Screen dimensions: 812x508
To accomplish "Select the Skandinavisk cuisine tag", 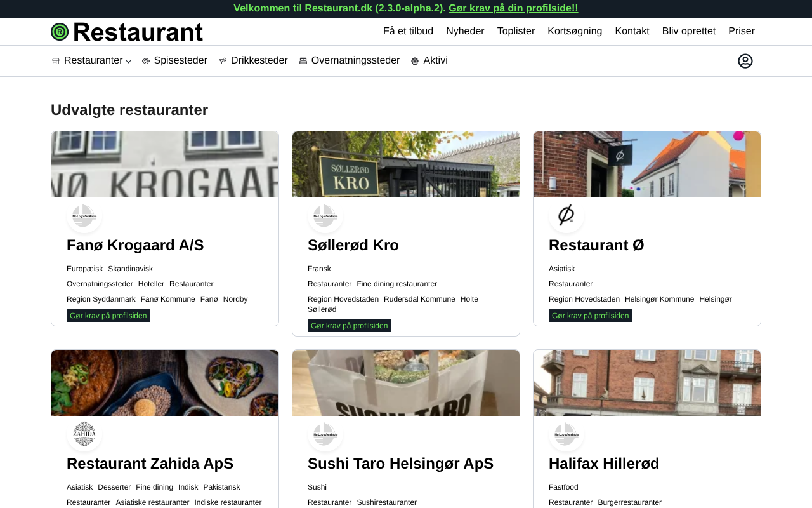I will (x=130, y=269).
